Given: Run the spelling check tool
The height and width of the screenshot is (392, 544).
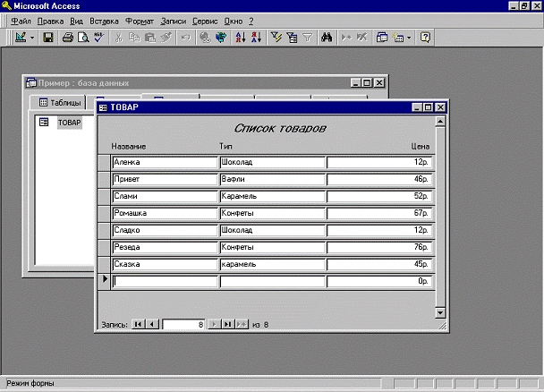Looking at the screenshot, I should (98, 38).
